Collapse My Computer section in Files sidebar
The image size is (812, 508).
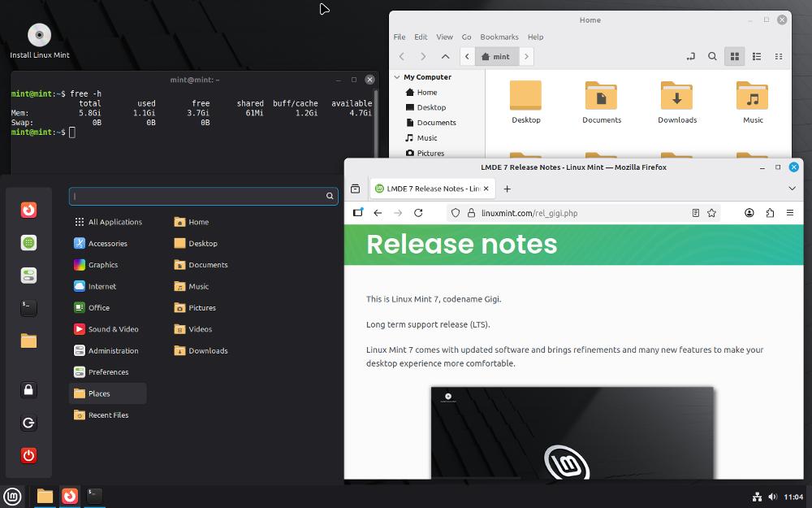pyautogui.click(x=397, y=77)
